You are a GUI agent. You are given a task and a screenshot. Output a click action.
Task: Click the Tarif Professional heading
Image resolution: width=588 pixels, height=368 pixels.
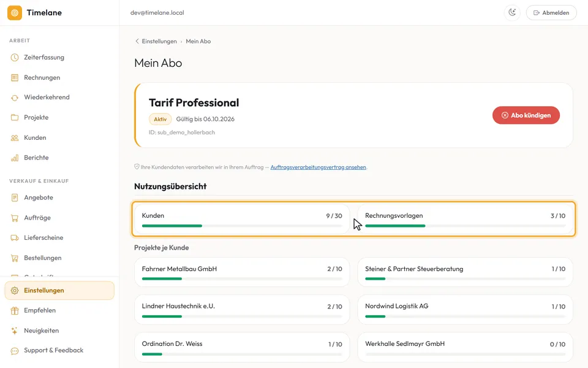pos(194,103)
